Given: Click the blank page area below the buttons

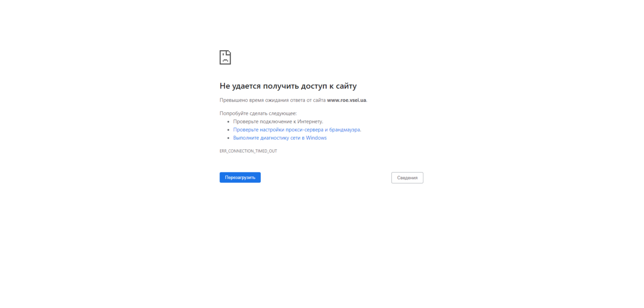Looking at the screenshot, I should [x=321, y=244].
